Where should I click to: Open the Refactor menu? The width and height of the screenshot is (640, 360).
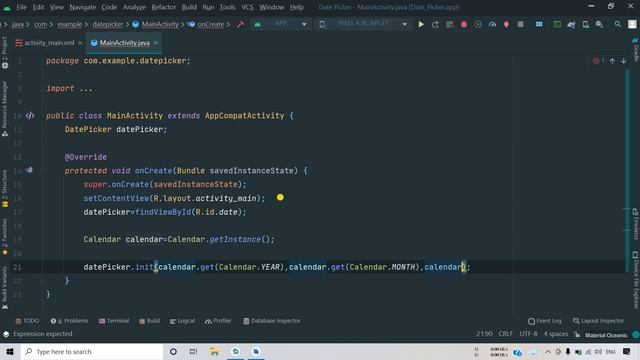163,7
